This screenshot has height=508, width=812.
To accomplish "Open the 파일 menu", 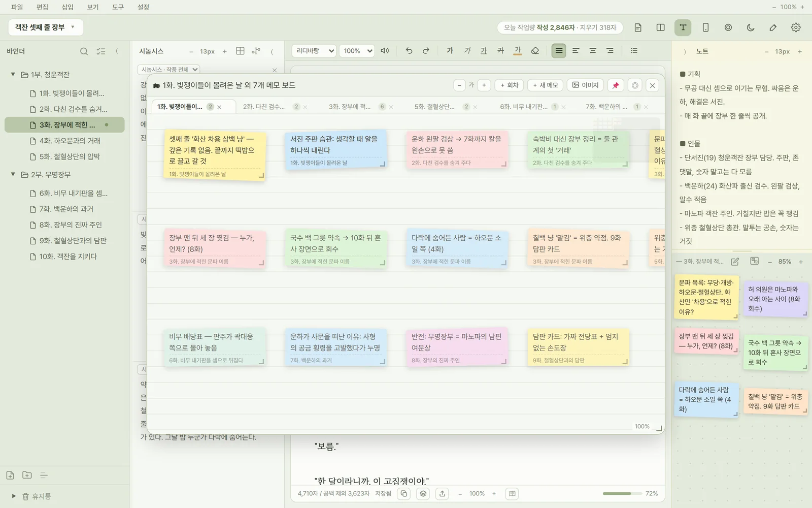I will [x=17, y=7].
